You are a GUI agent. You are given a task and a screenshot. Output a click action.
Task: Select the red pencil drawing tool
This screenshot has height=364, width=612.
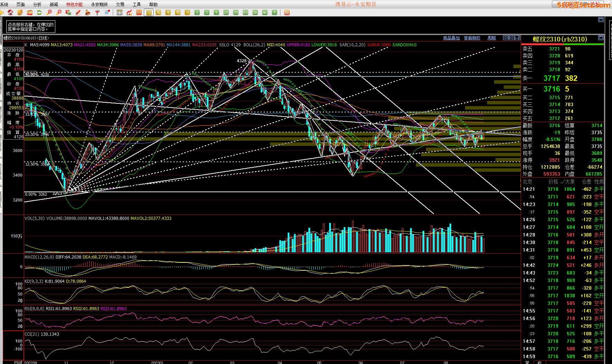point(78,12)
